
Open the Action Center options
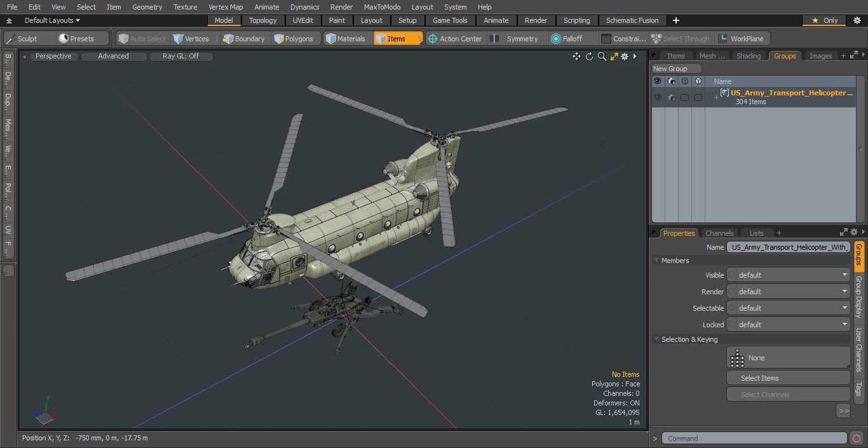455,39
